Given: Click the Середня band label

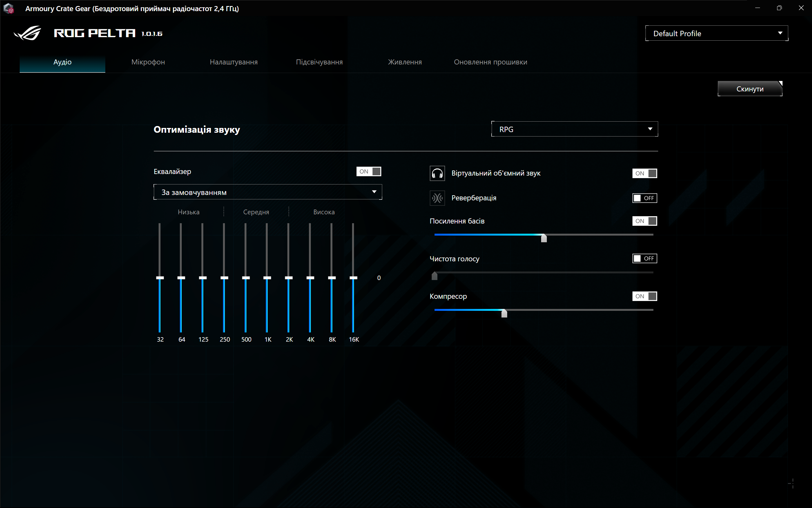Looking at the screenshot, I should tap(256, 212).
